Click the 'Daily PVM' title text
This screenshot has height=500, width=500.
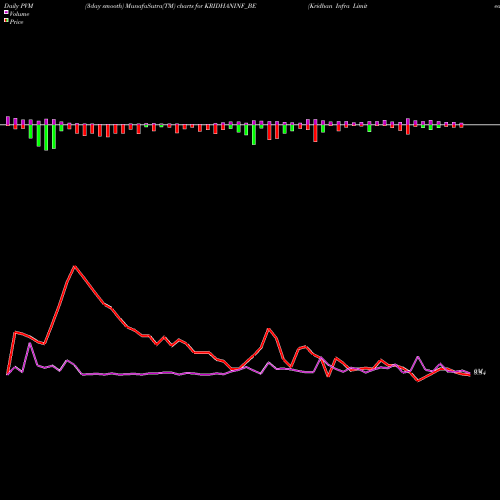(x=19, y=6)
